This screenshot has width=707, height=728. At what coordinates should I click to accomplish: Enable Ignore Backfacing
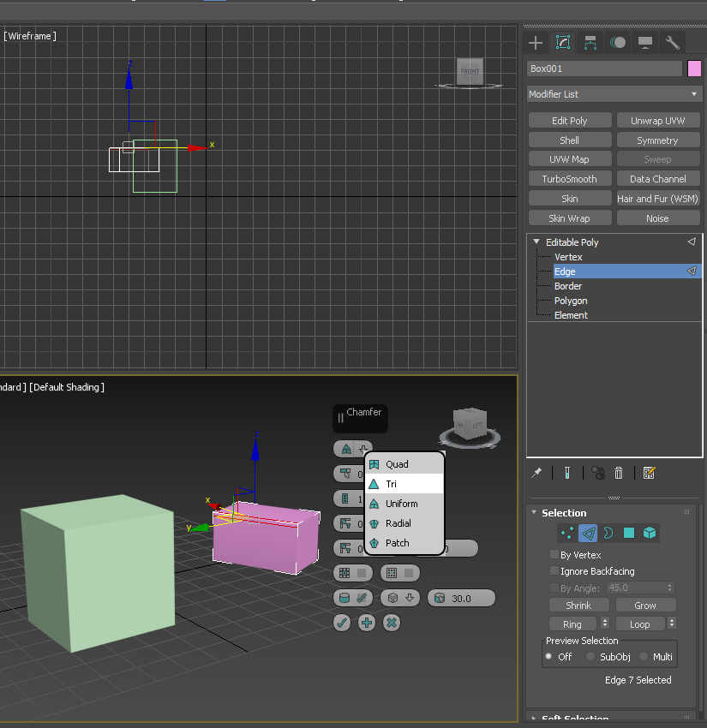click(554, 571)
